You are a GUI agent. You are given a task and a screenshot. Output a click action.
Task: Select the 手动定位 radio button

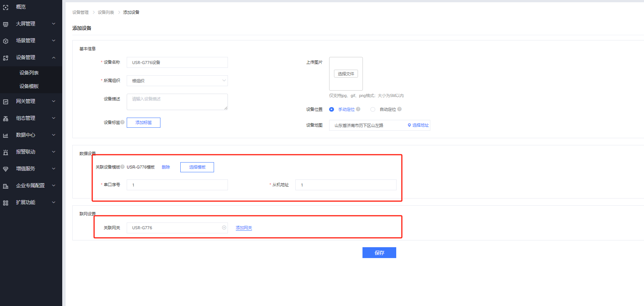[x=331, y=109]
